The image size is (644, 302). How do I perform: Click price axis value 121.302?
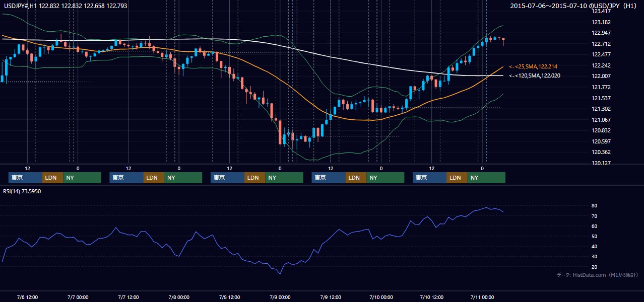point(601,109)
